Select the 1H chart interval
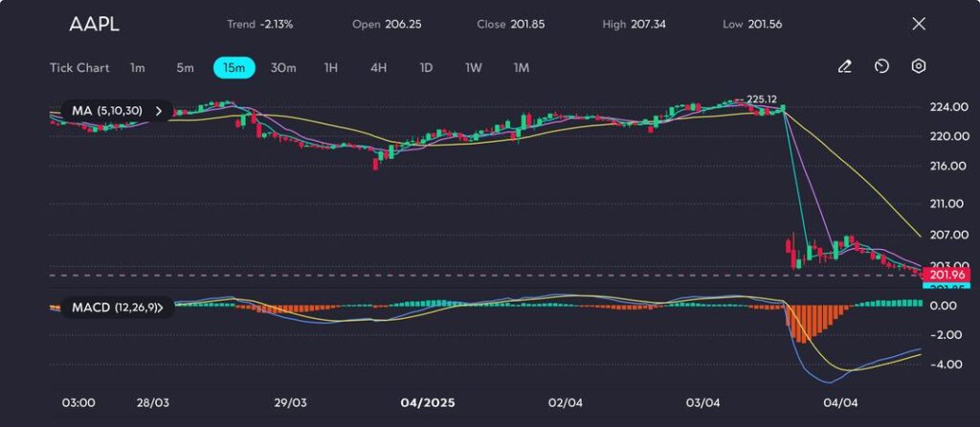 click(331, 68)
